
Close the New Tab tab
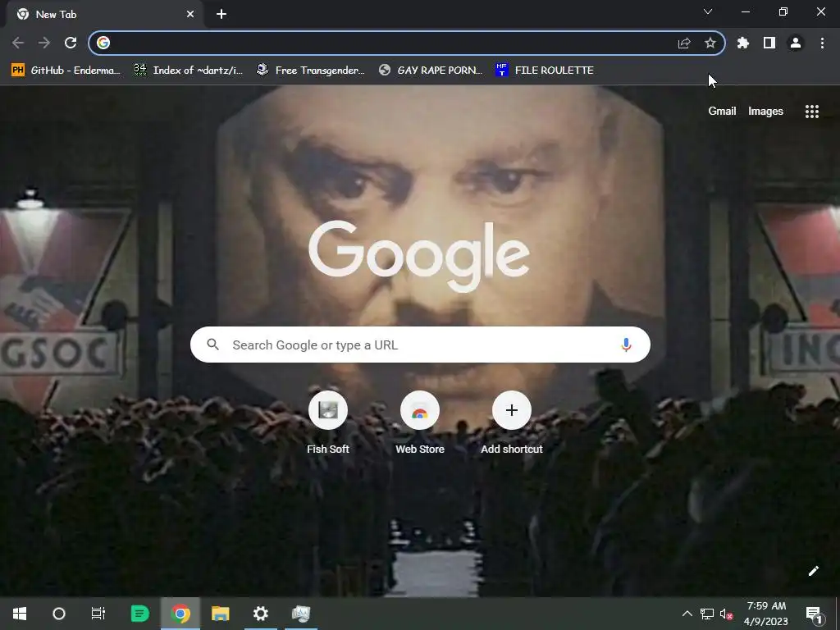pos(190,15)
